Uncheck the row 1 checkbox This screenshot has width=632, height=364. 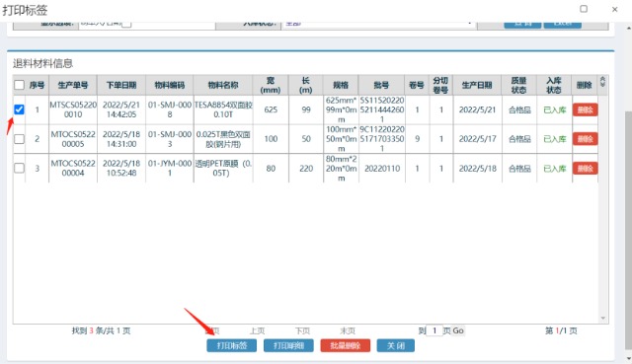(19, 109)
